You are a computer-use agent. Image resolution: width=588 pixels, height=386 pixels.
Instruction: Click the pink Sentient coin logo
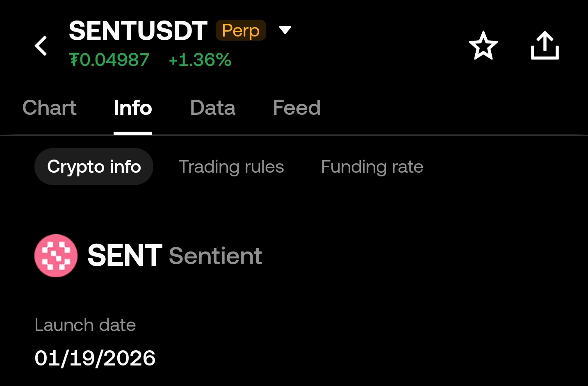click(x=56, y=256)
